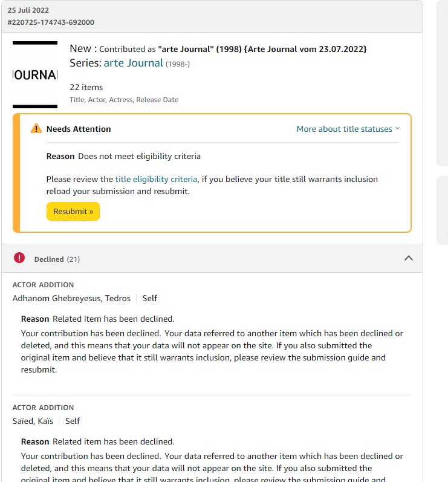Click the Self role beside Adhanom Ghebreyesus
448x482 pixels.
tap(150, 298)
